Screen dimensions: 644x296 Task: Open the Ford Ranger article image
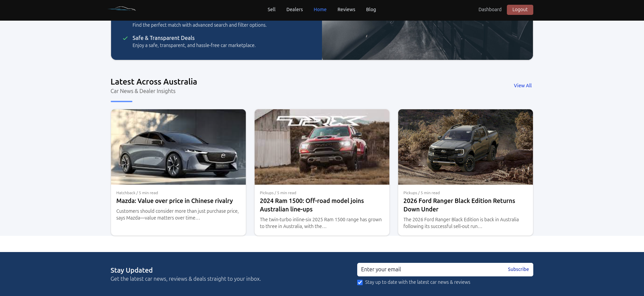466,147
